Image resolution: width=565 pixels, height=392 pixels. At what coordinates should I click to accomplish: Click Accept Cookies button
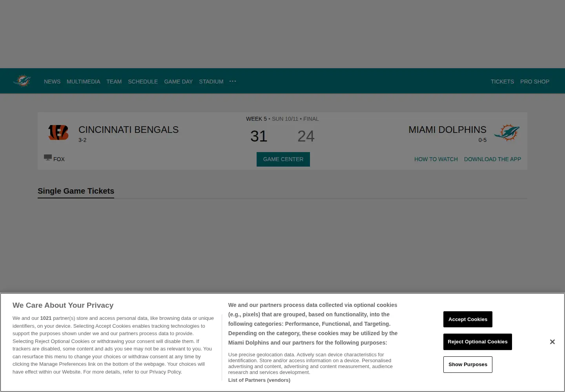[468, 319]
